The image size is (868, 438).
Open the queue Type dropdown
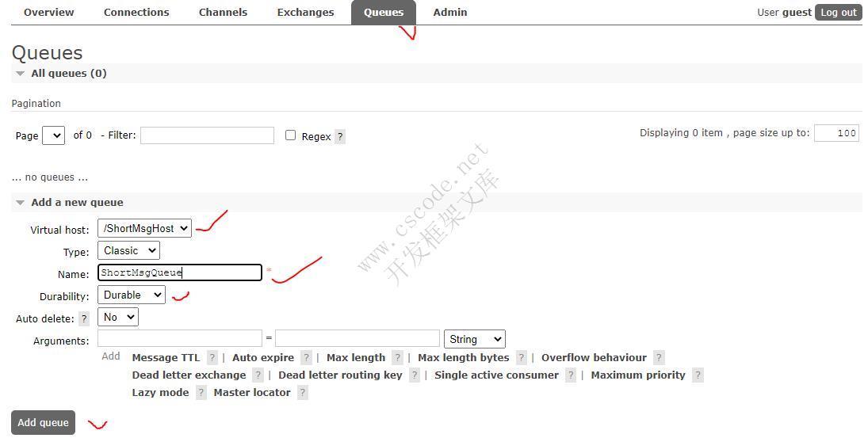pyautogui.click(x=128, y=250)
